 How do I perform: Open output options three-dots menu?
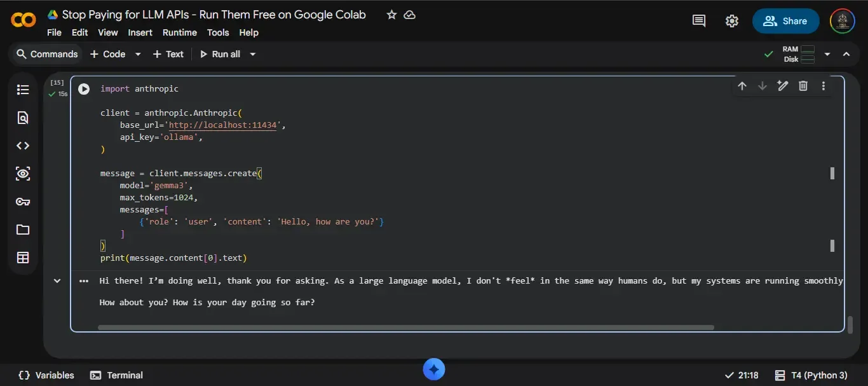pyautogui.click(x=83, y=280)
